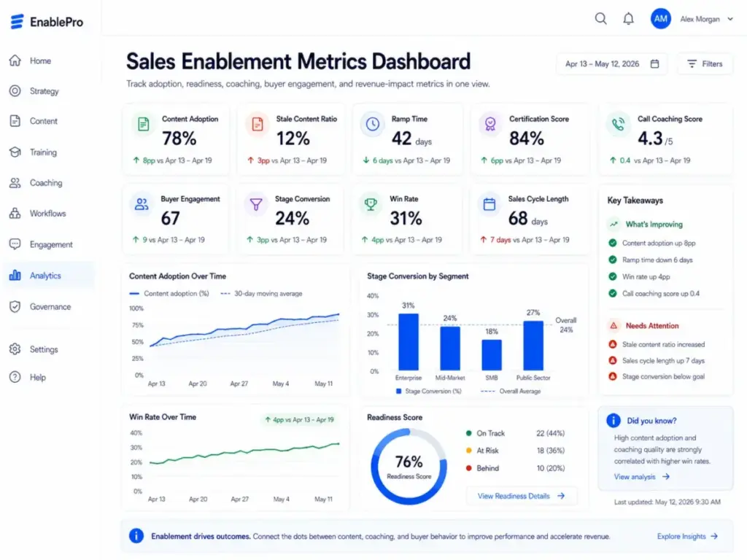Click Explore Insights link
747x560 pixels.
(687, 536)
